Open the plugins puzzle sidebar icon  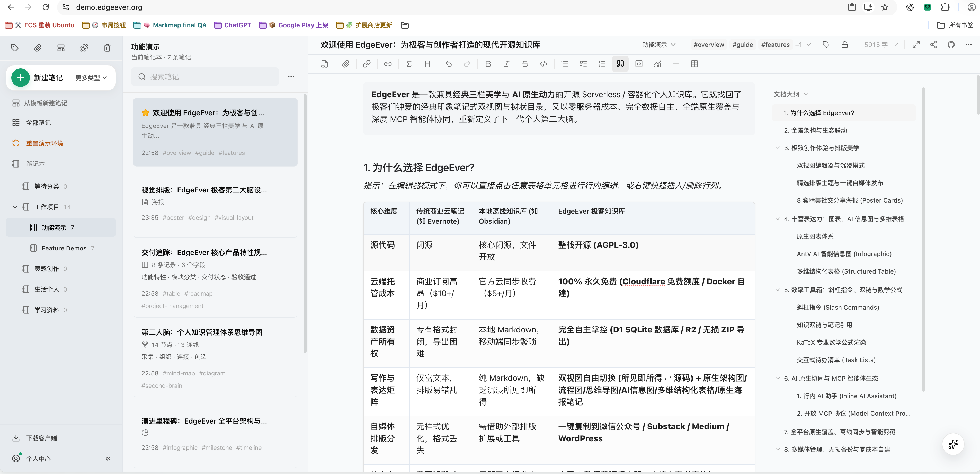point(84,48)
